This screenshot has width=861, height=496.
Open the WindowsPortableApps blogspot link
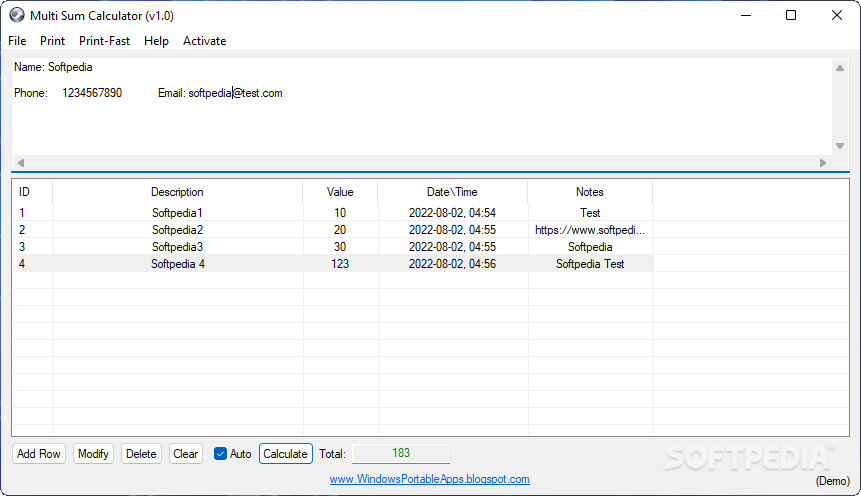click(429, 479)
